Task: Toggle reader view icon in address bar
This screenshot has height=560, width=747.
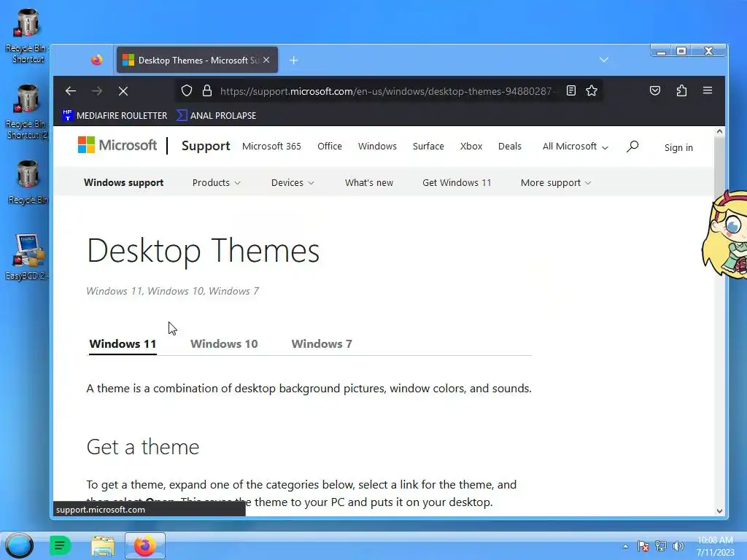Action: point(570,90)
